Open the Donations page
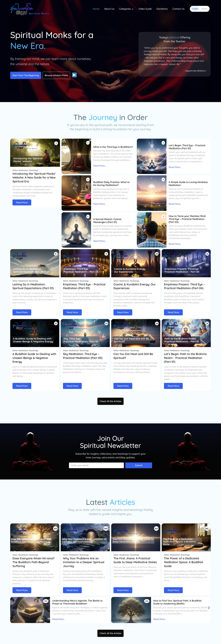Image resolution: width=221 pixels, height=644 pixels. tap(162, 9)
